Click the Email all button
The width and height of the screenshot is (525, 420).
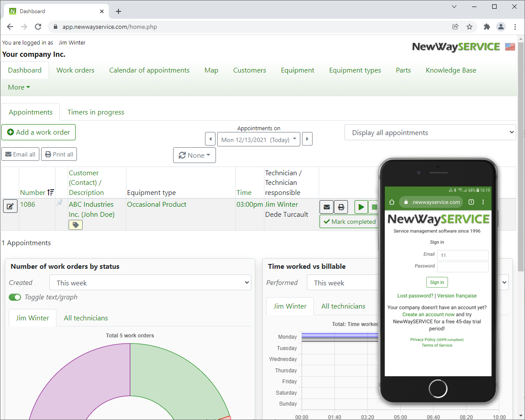pos(20,154)
